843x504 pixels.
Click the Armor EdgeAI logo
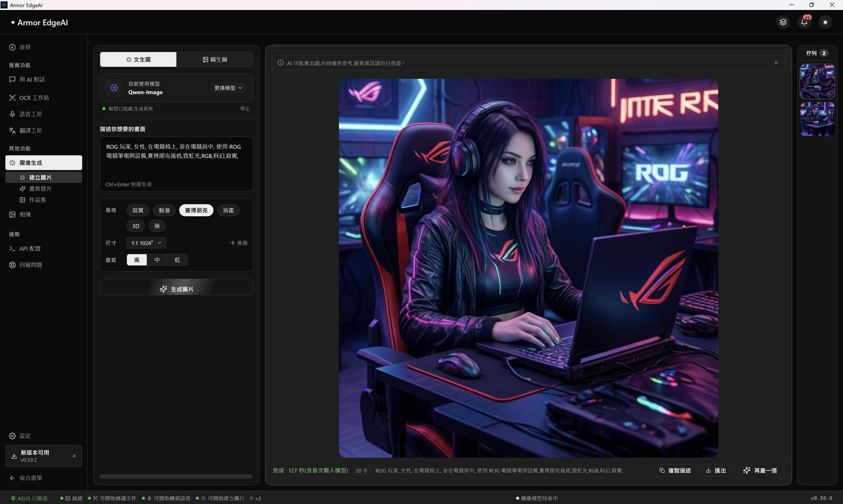[40, 22]
